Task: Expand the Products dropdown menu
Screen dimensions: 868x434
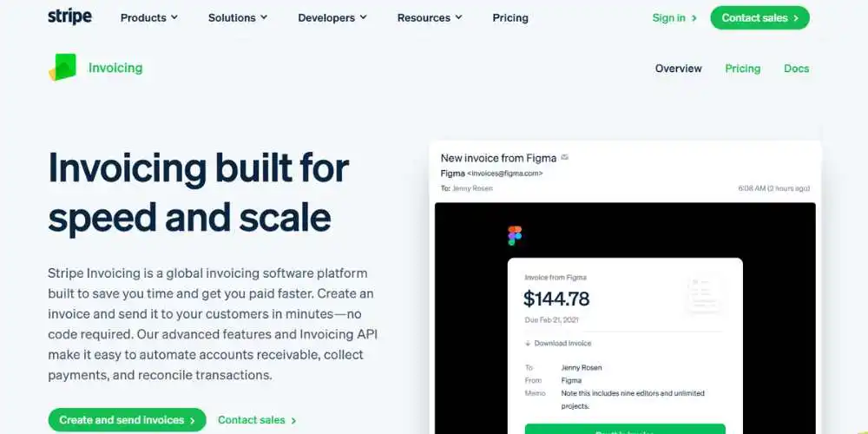Action: pos(149,17)
